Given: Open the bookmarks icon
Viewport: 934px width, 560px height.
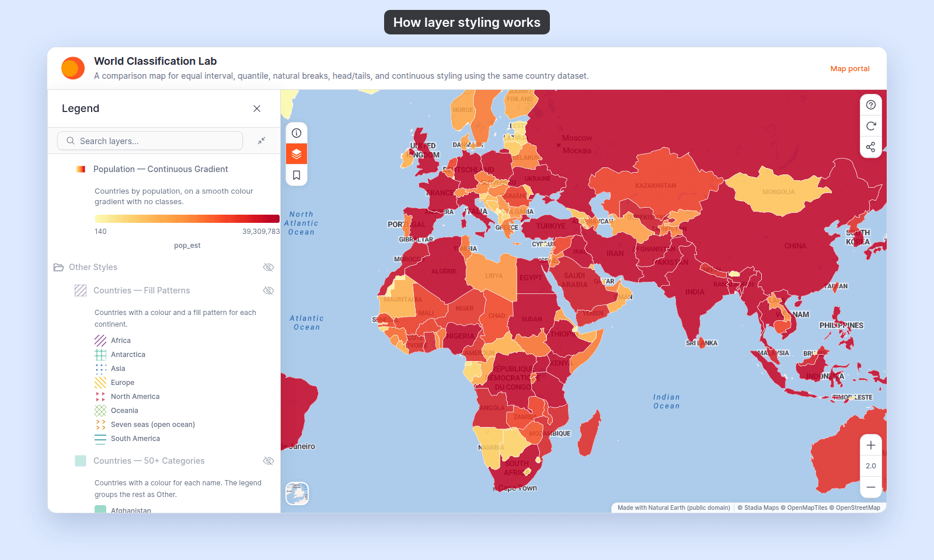Looking at the screenshot, I should click(297, 175).
